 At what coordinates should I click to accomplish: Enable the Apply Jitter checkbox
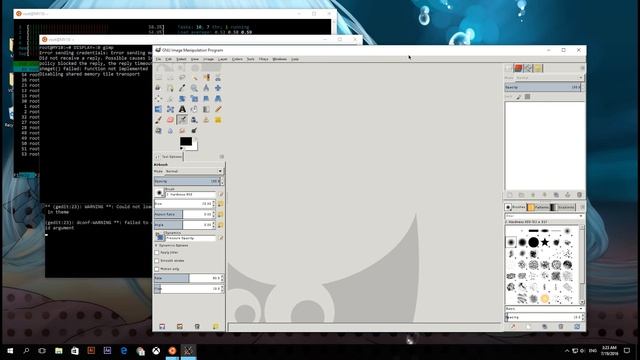(x=157, y=253)
